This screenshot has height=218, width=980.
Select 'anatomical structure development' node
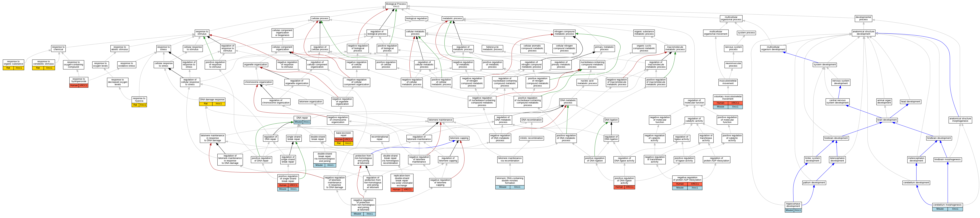click(863, 33)
